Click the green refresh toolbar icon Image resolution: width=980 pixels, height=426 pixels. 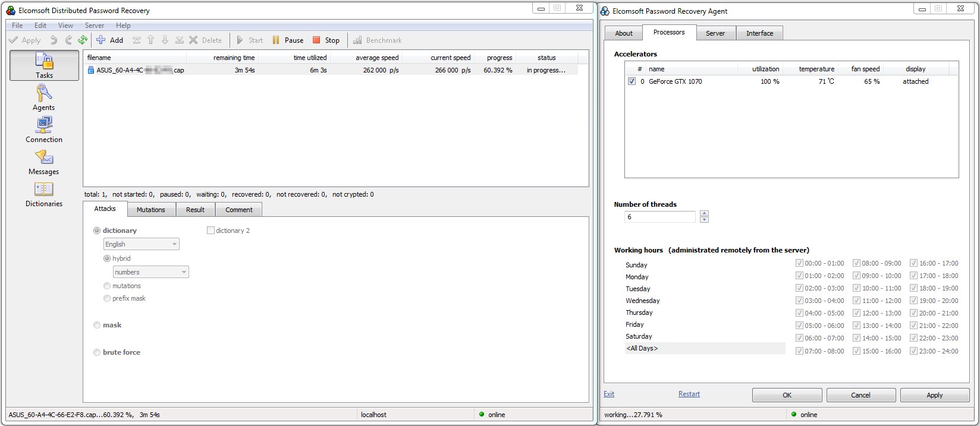coord(83,40)
